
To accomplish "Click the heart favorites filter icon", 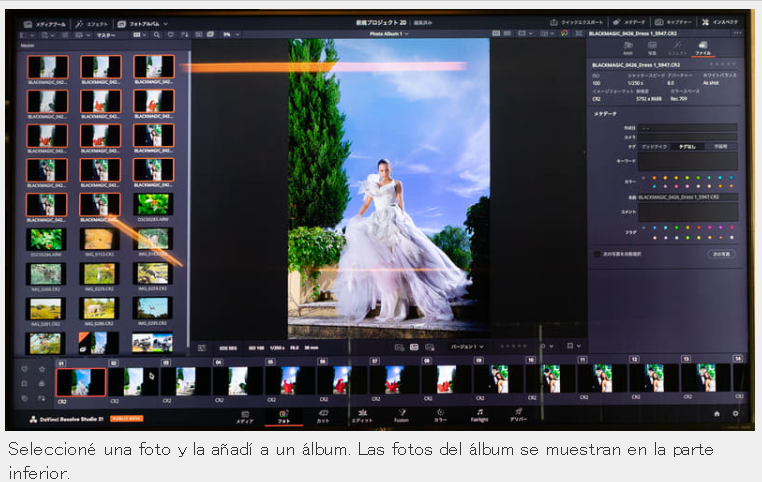I will [171, 35].
